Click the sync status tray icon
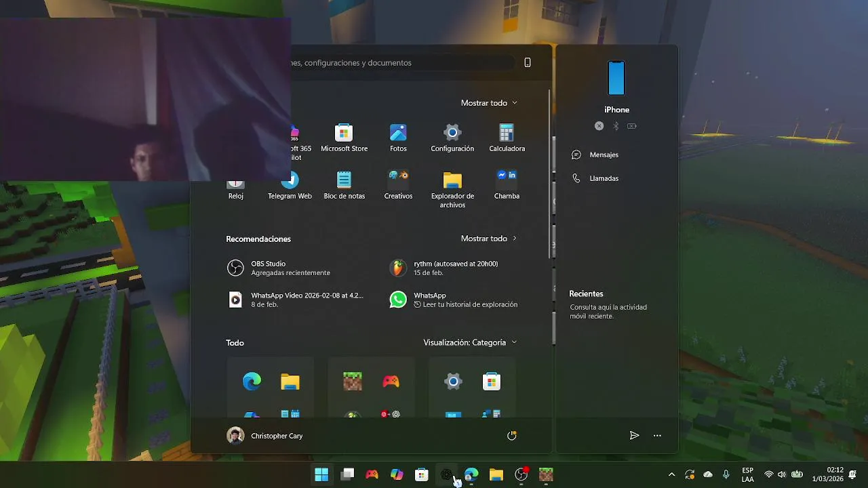The height and width of the screenshot is (488, 868). click(x=690, y=474)
